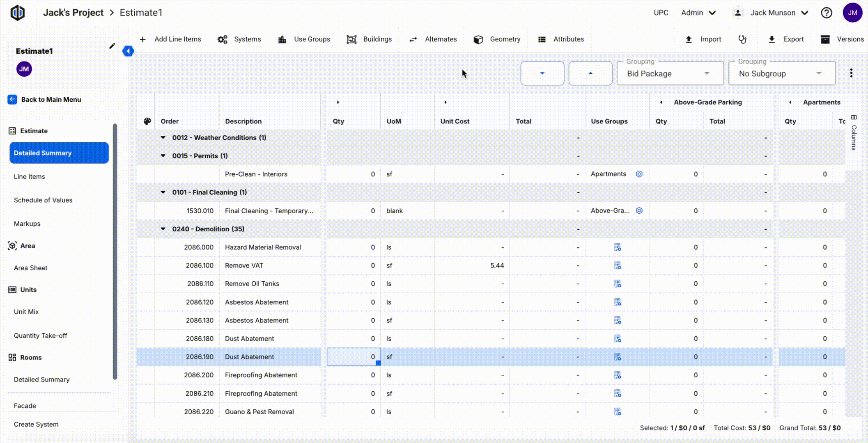The height and width of the screenshot is (443, 868).
Task: Click the palette icon in the table header
Action: click(147, 121)
